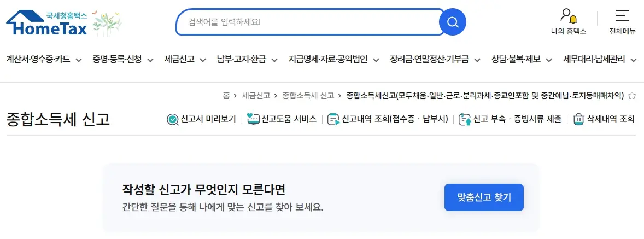Click the 종합소득세 신고 page heading

click(x=58, y=119)
